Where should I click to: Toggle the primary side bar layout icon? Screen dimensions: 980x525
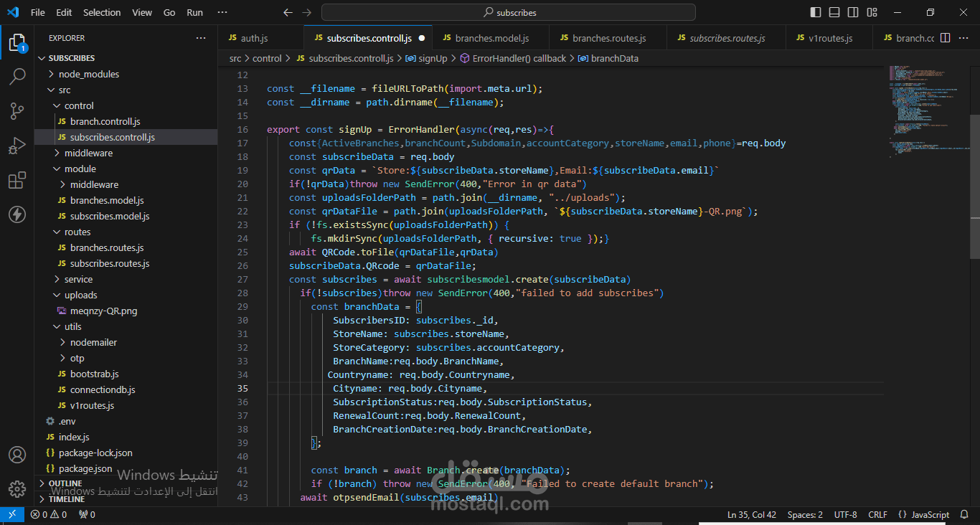coord(816,12)
